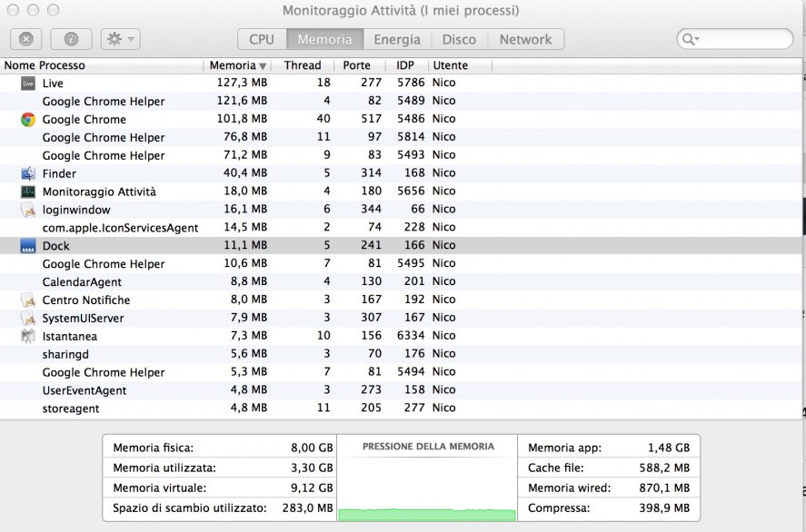806x532 pixels.
Task: Select the Finder process name
Action: (x=59, y=173)
